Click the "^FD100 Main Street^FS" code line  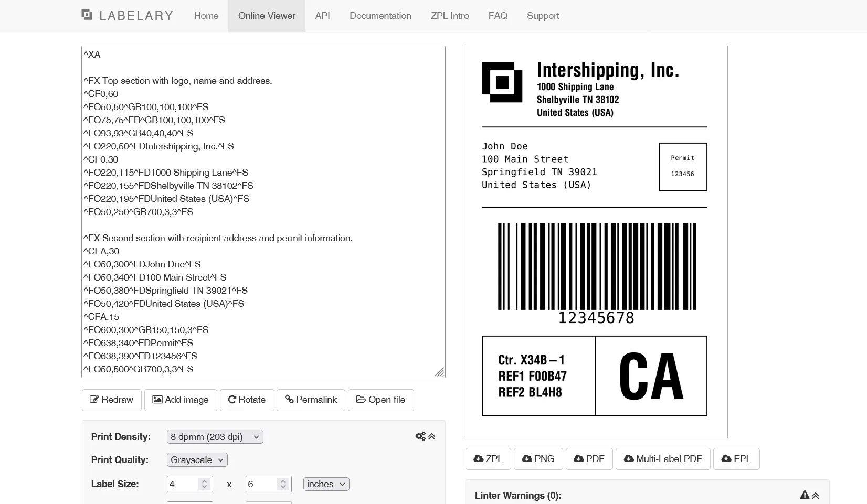pos(155,277)
